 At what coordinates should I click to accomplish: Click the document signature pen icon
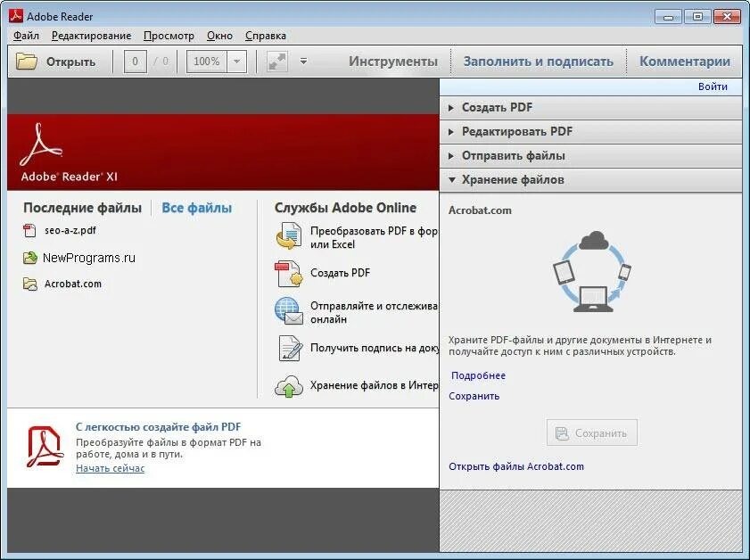(x=290, y=348)
